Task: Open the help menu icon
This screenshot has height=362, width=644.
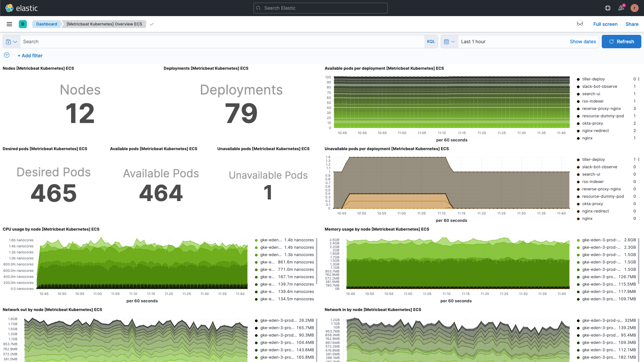Action: tap(607, 8)
